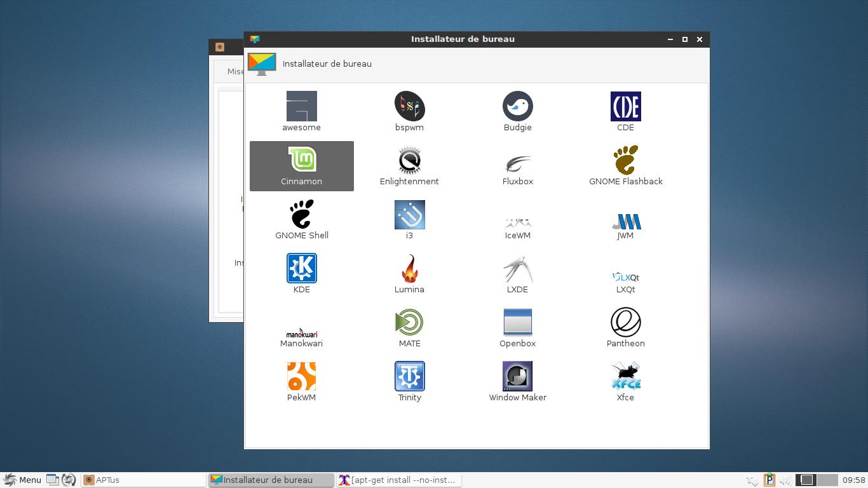Pick the Pantheon desktop icon
Screen dimensions: 868x488
tap(625, 322)
